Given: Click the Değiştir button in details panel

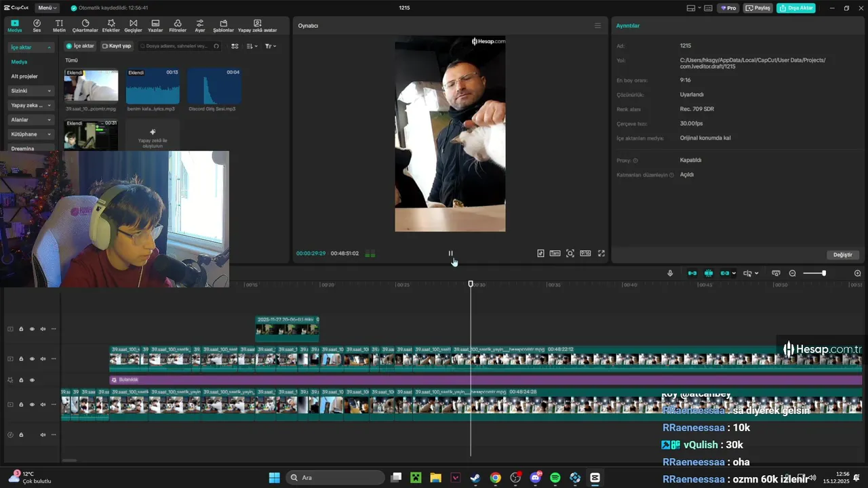Looking at the screenshot, I should click(x=843, y=255).
